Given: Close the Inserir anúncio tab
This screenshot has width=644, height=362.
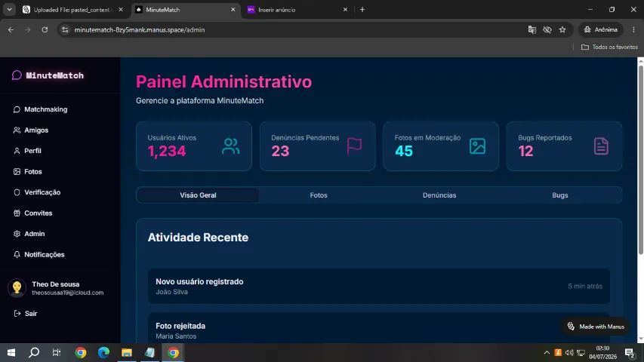Looking at the screenshot, I should pyautogui.click(x=345, y=10).
